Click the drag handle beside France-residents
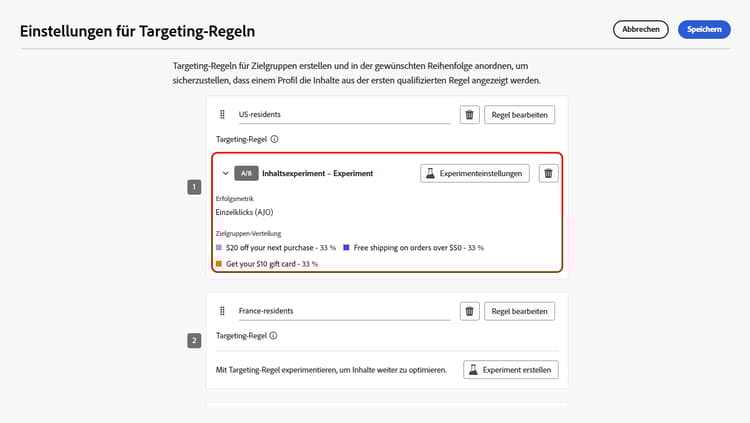The image size is (750, 423). [x=222, y=311]
